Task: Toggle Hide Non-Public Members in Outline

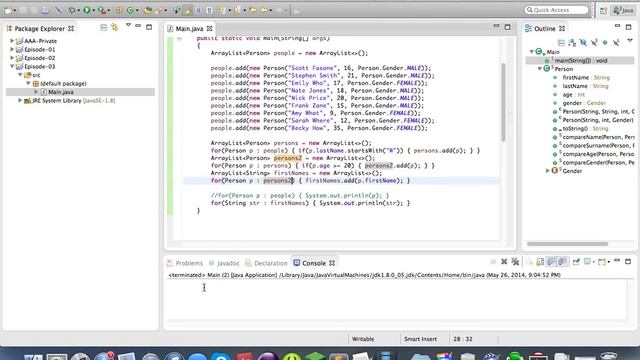Action: [605, 42]
